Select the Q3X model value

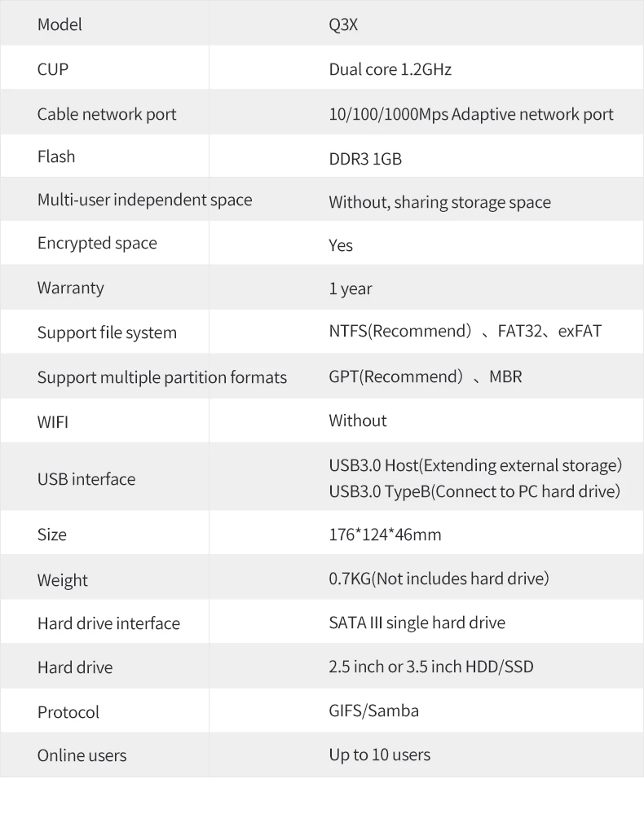pyautogui.click(x=343, y=24)
